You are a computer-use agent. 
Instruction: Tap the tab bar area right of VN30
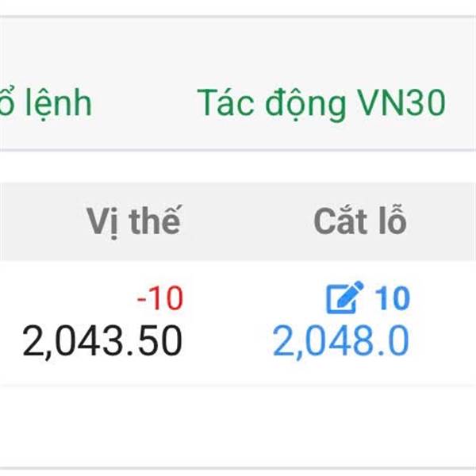[461, 103]
